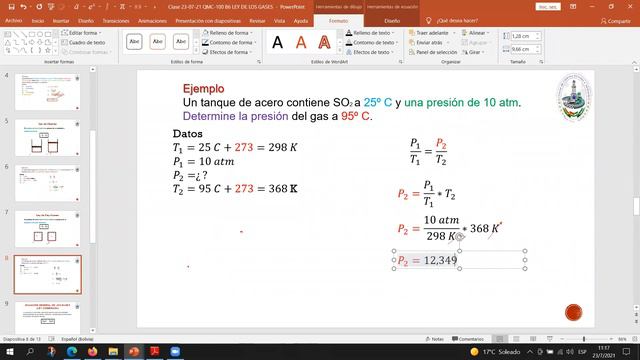Start slideshow from Quick Access toolbar

coord(51,7)
